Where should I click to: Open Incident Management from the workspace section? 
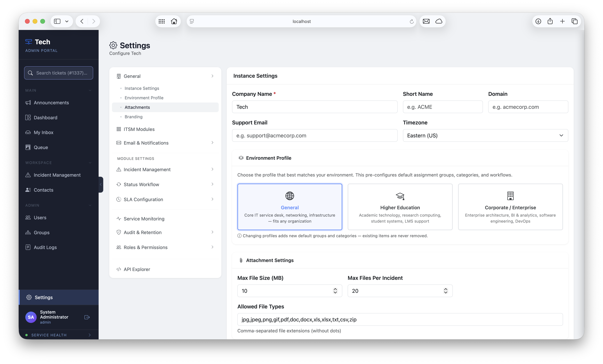pyautogui.click(x=57, y=175)
